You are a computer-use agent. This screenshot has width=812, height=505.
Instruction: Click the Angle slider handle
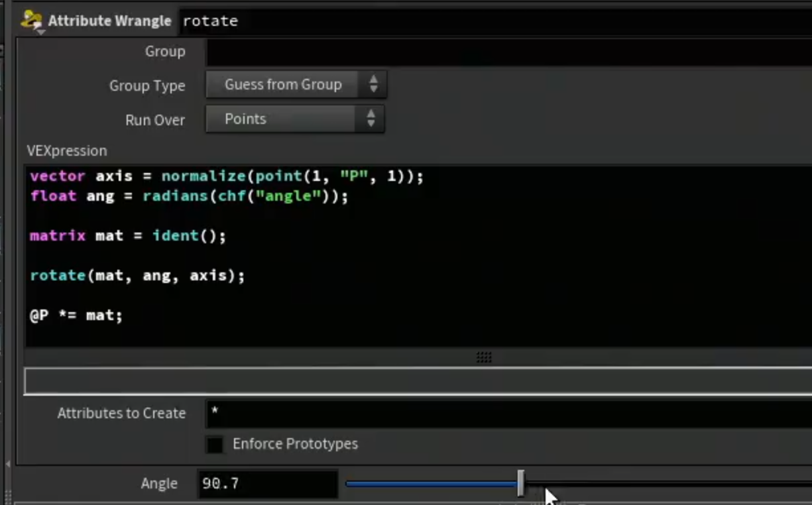pyautogui.click(x=521, y=483)
